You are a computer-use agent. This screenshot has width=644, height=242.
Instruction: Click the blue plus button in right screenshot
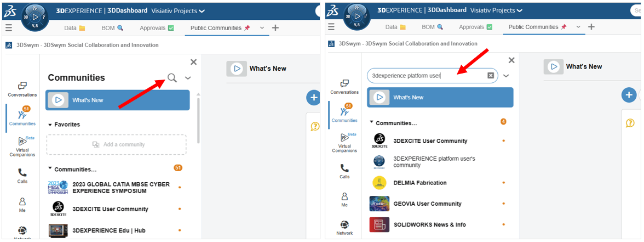629,95
